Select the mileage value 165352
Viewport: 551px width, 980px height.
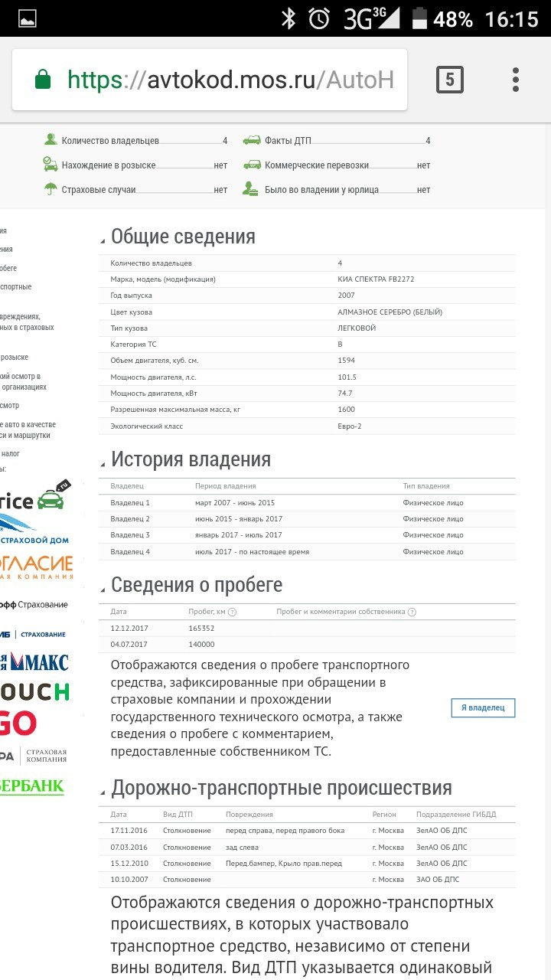tap(201, 628)
